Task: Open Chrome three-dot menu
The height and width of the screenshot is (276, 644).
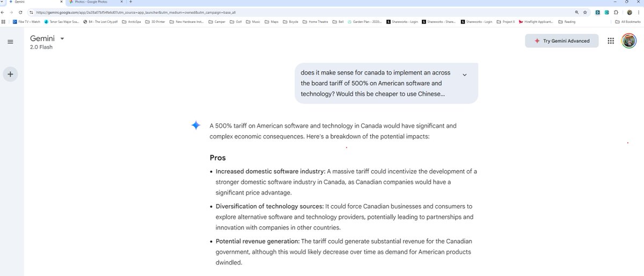Action: (x=639, y=12)
